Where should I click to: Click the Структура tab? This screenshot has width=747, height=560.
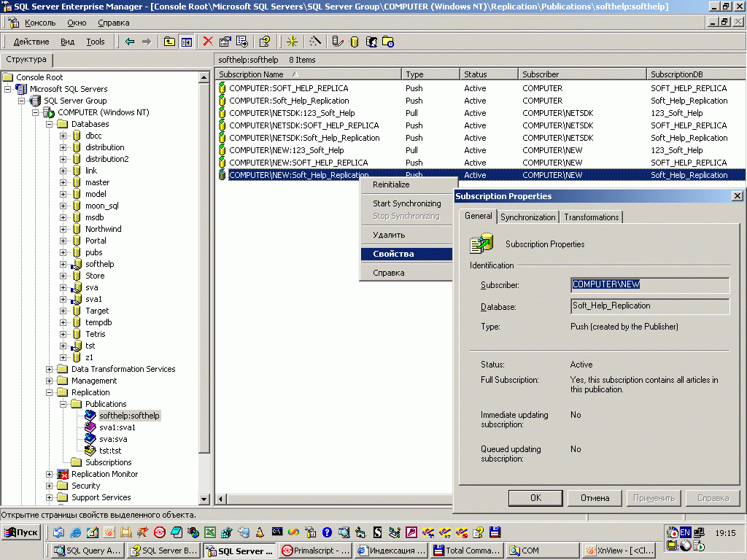[x=26, y=60]
